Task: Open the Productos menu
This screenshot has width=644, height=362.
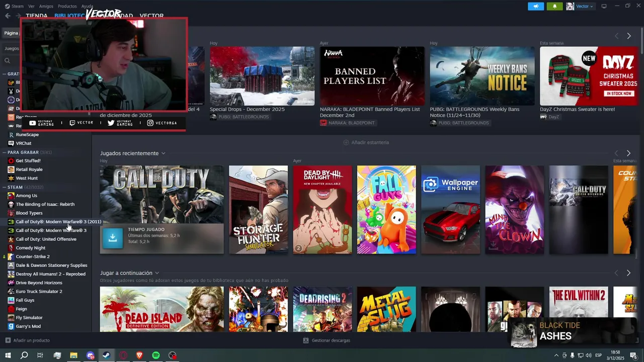Action: point(67,6)
